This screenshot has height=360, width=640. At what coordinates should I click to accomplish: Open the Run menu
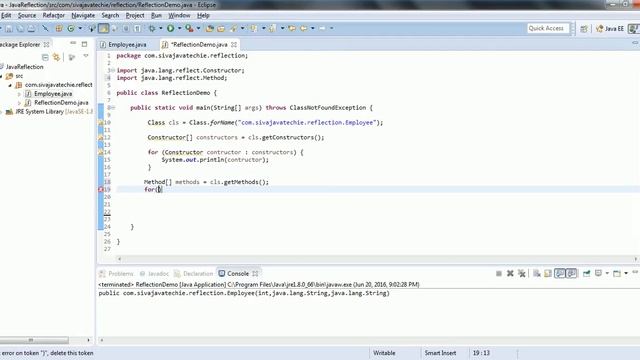(x=156, y=16)
